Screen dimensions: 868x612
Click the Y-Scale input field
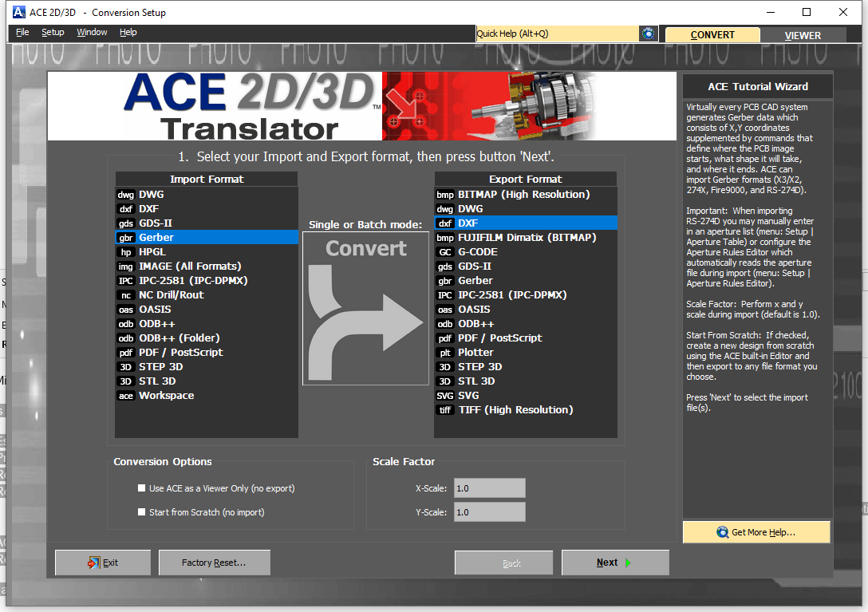click(x=489, y=511)
